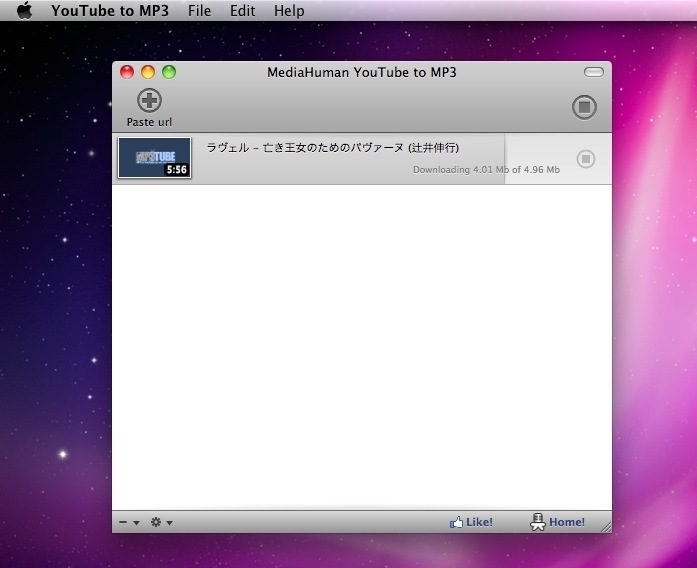Image resolution: width=697 pixels, height=568 pixels.
Task: Open the Edit menu
Action: pyautogui.click(x=242, y=11)
